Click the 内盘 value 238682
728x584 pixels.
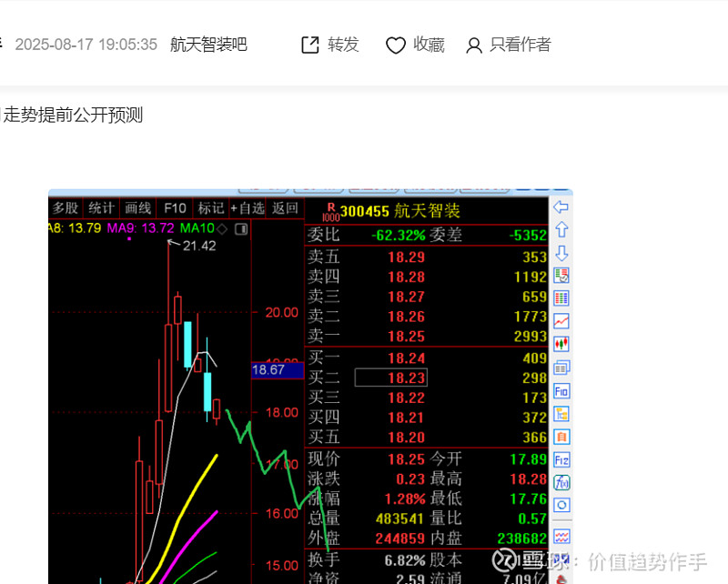tap(521, 539)
